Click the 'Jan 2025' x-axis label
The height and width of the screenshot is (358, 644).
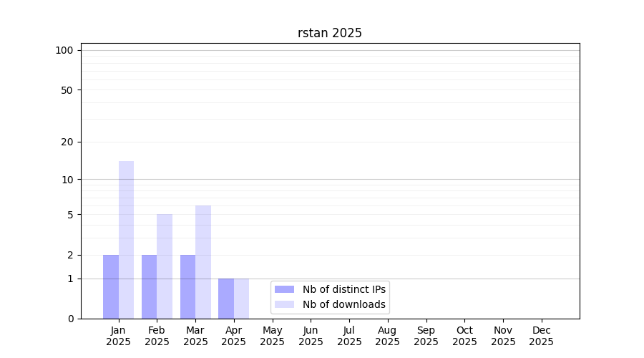119,336
